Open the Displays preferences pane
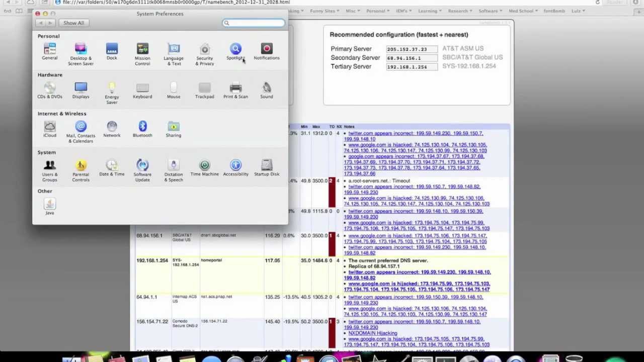Viewport: 644px width, 362px height. (x=80, y=90)
